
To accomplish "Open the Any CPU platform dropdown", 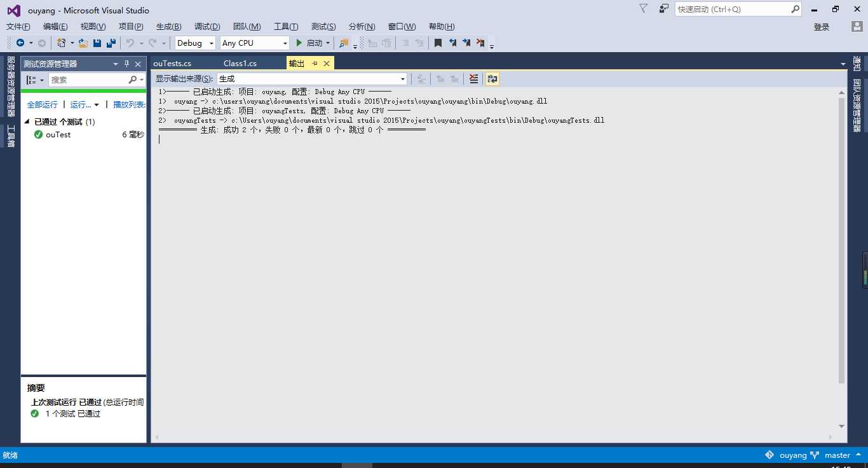I will coord(254,43).
